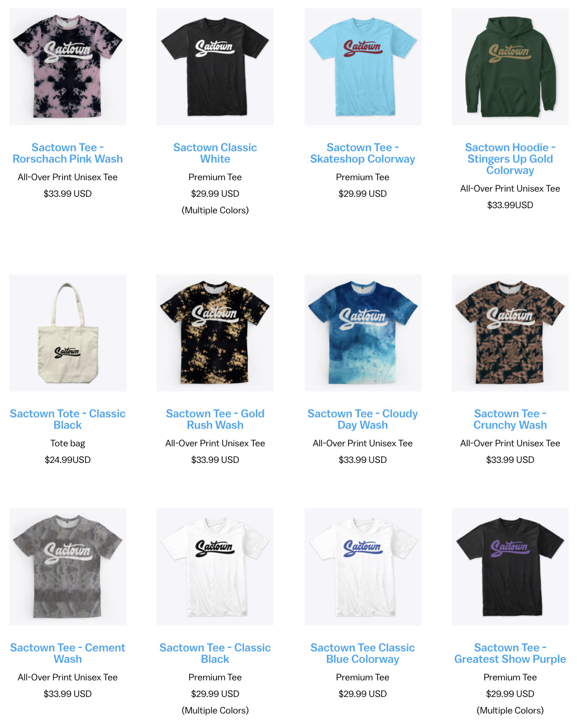577x728 pixels.
Task: Follow the Sactown Tee - Cloudy Day Wash link
Action: tap(363, 419)
